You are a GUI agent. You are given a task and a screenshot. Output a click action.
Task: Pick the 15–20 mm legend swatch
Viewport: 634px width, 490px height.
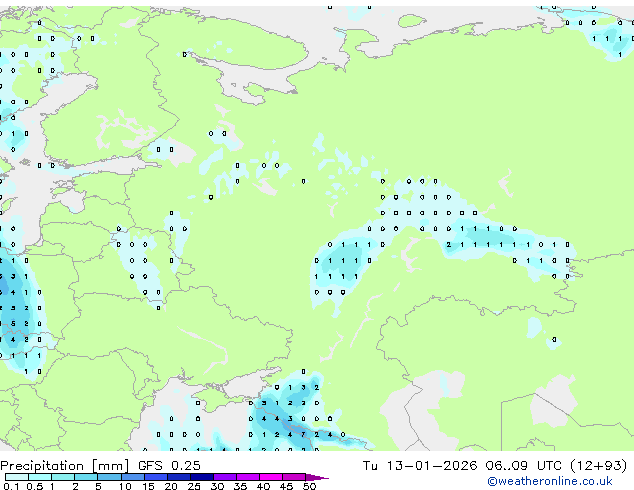coord(155,477)
